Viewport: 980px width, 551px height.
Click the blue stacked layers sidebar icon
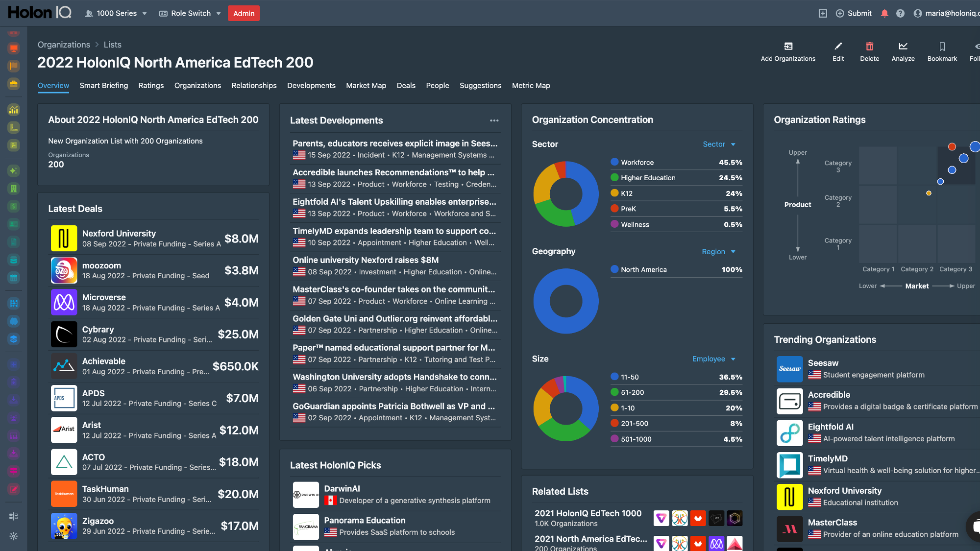[x=14, y=339]
